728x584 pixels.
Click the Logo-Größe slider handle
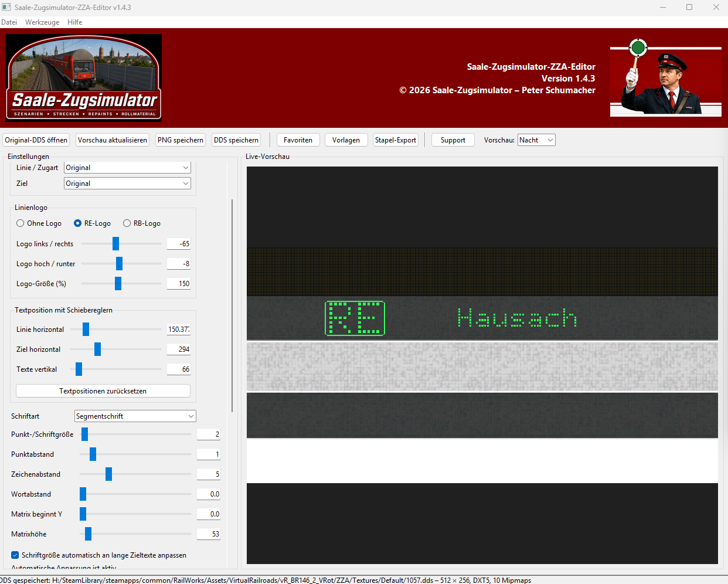point(118,284)
